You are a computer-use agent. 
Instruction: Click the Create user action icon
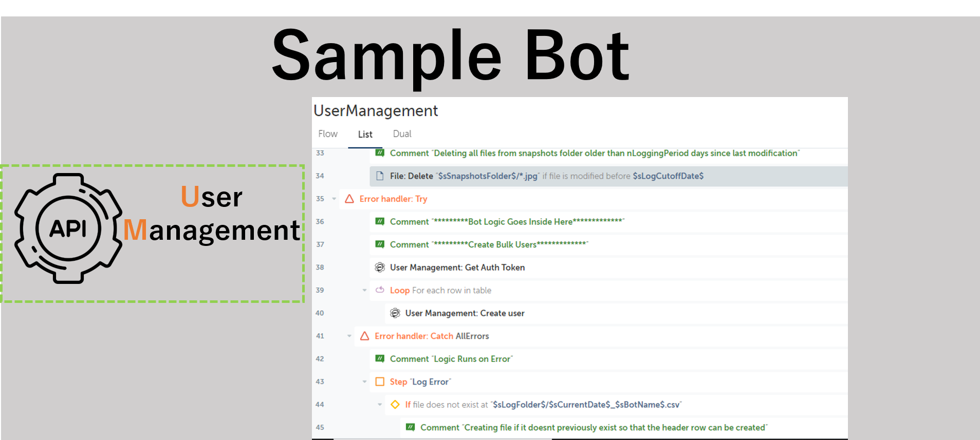point(395,313)
